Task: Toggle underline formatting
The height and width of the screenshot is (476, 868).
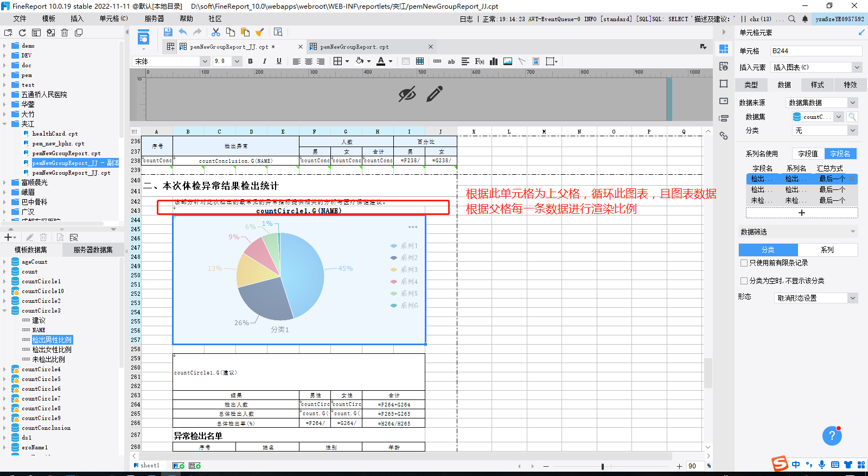Action: [x=279, y=61]
